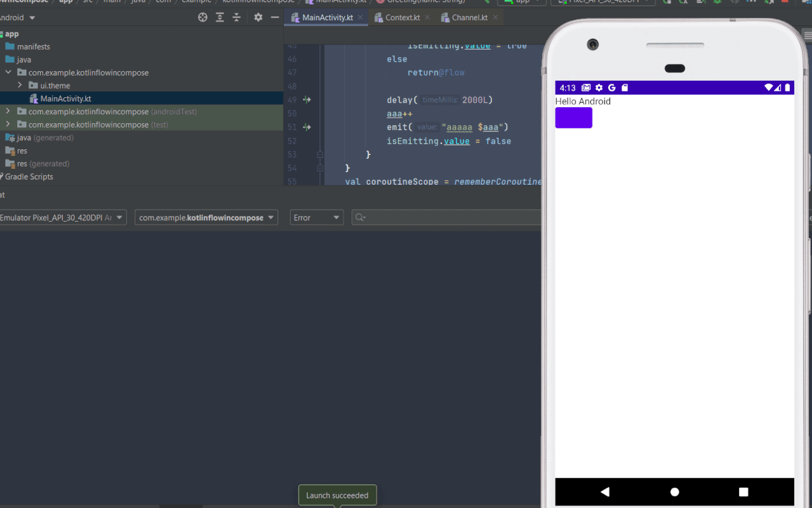Click isEmitting.value = false on line 52

pyautogui.click(x=449, y=141)
